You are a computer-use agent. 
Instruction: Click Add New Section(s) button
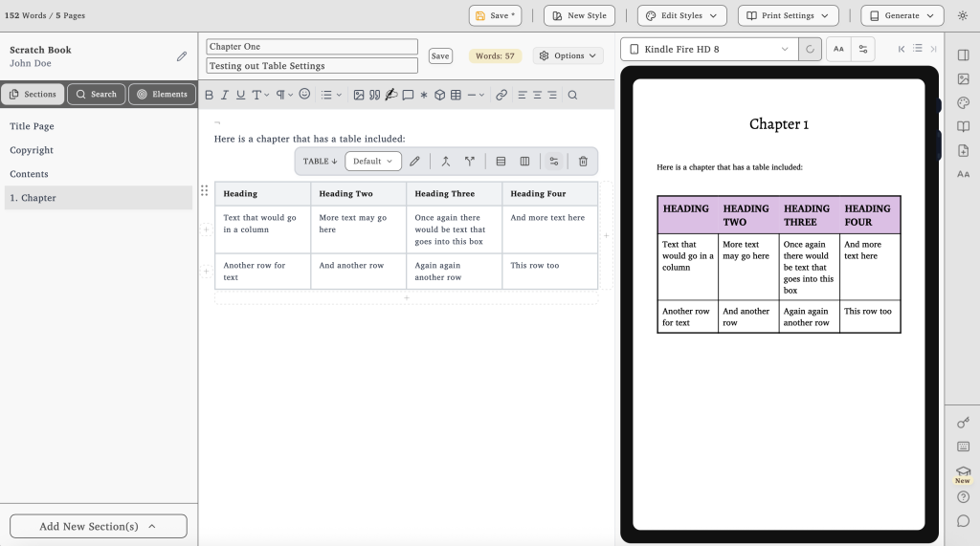(x=99, y=526)
